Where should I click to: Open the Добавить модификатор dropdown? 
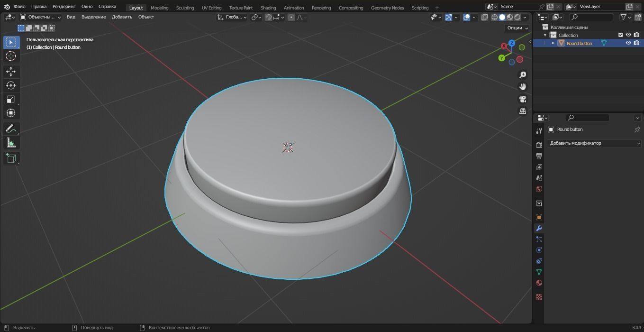[594, 143]
